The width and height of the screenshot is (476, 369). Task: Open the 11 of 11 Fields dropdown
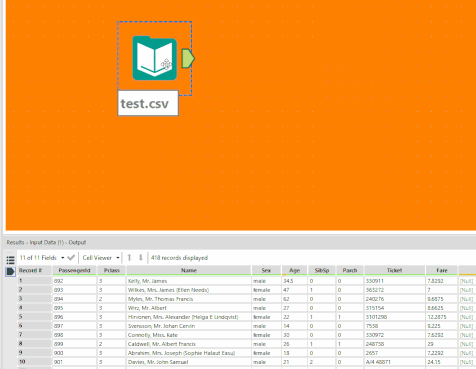pos(42,258)
